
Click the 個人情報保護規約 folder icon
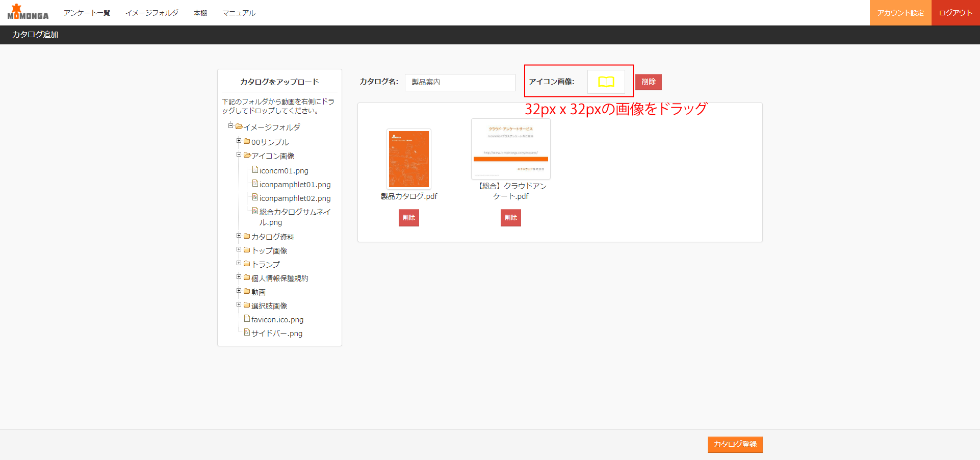[x=247, y=277]
